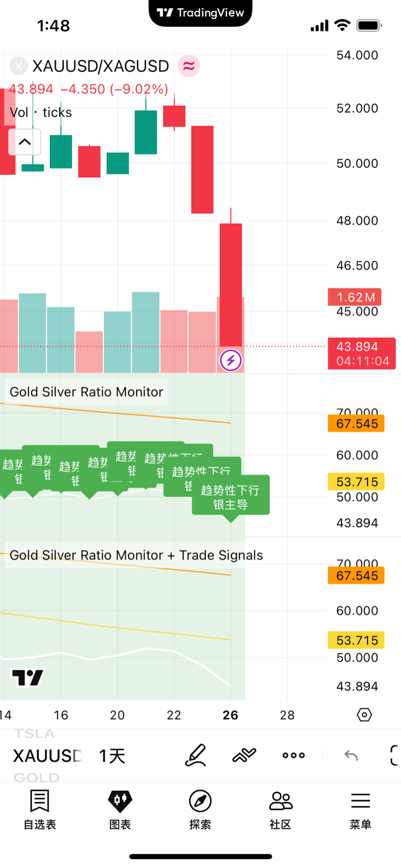Open the indicators chart-lines icon
The height and width of the screenshot is (868, 401).
244,755
